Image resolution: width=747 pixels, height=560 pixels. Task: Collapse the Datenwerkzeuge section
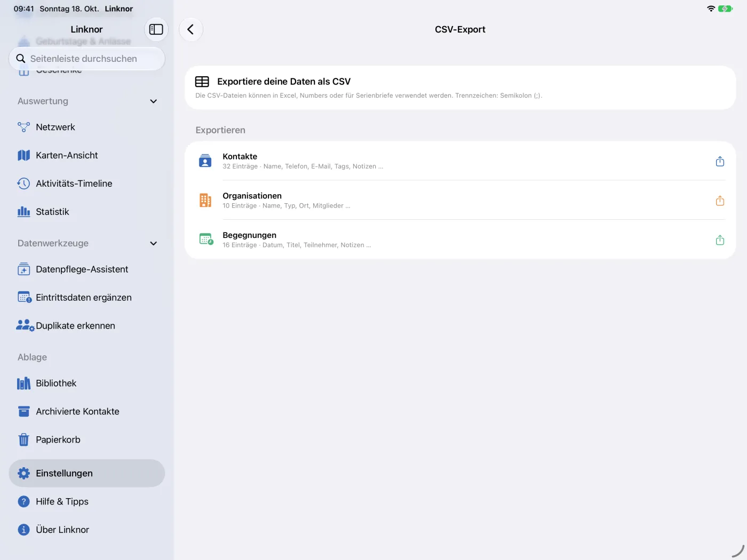tap(154, 243)
